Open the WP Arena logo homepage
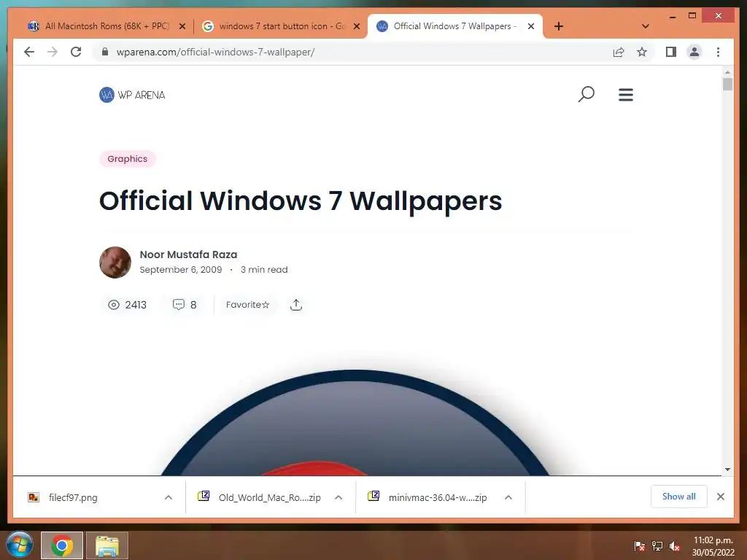Image resolution: width=747 pixels, height=560 pixels. tap(132, 95)
